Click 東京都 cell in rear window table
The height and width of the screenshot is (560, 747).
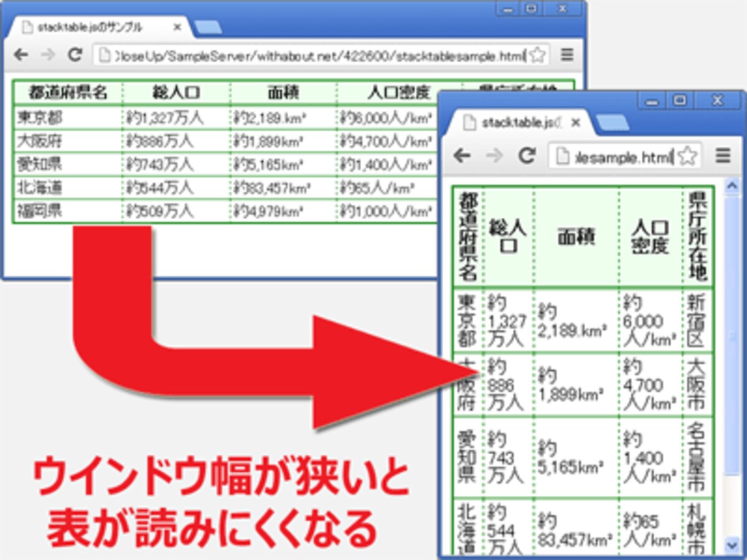68,117
